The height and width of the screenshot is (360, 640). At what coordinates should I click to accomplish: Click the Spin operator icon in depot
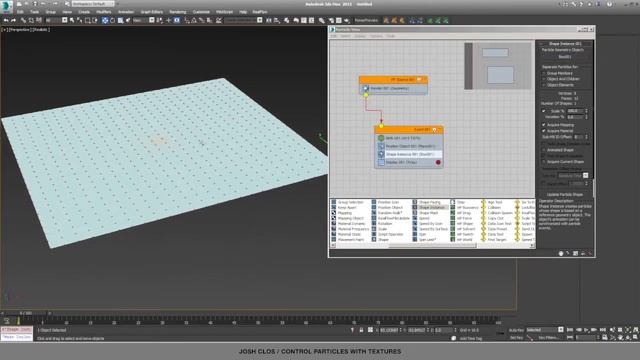coord(415,234)
